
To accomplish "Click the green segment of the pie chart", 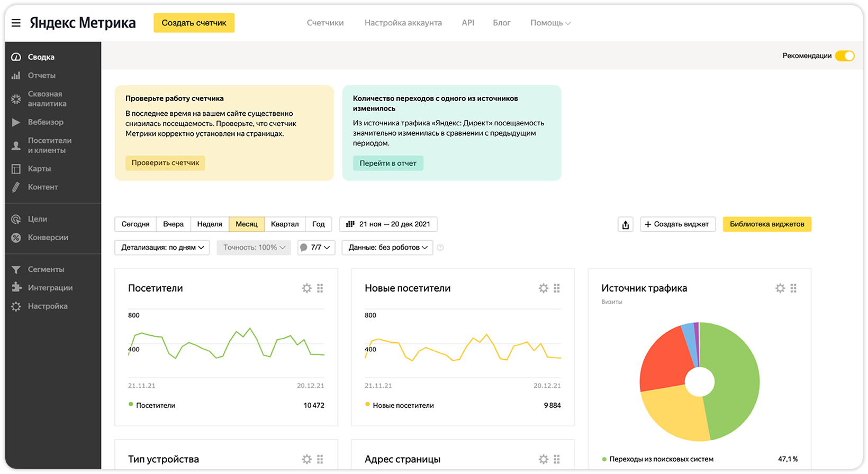I will 733,381.
